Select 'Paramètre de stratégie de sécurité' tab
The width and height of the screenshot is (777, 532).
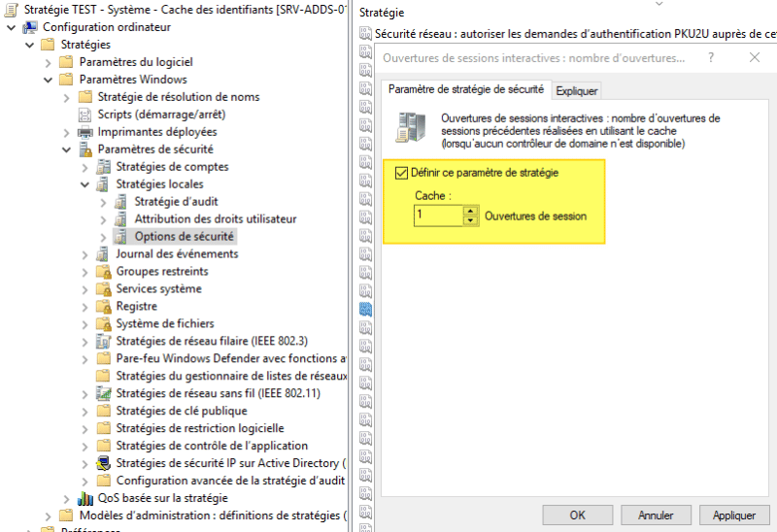coord(466,89)
